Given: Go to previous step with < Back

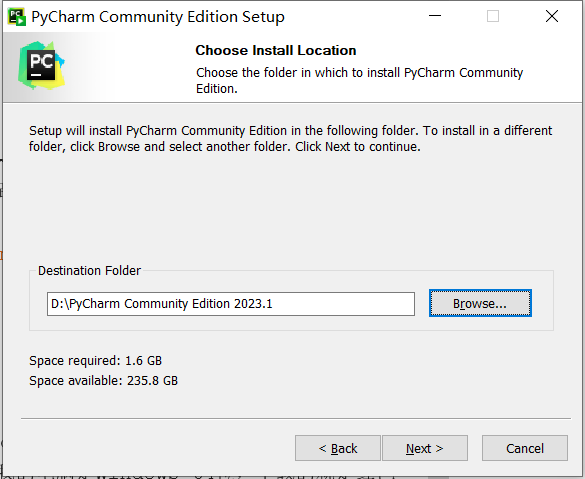Looking at the screenshot, I should 338,448.
